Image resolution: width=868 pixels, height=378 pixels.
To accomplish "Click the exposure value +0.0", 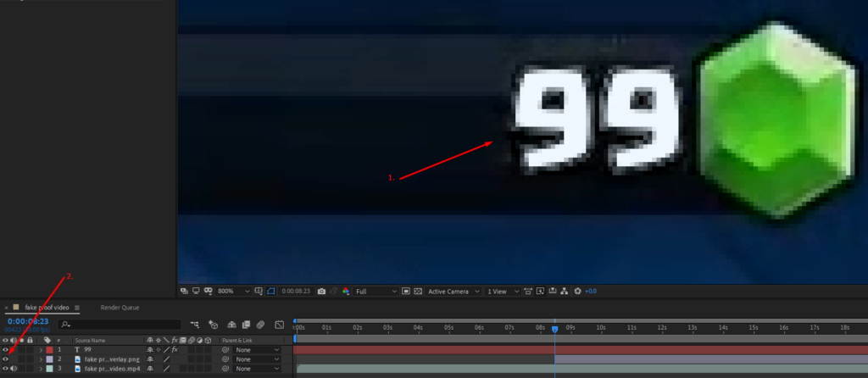I will pos(591,291).
